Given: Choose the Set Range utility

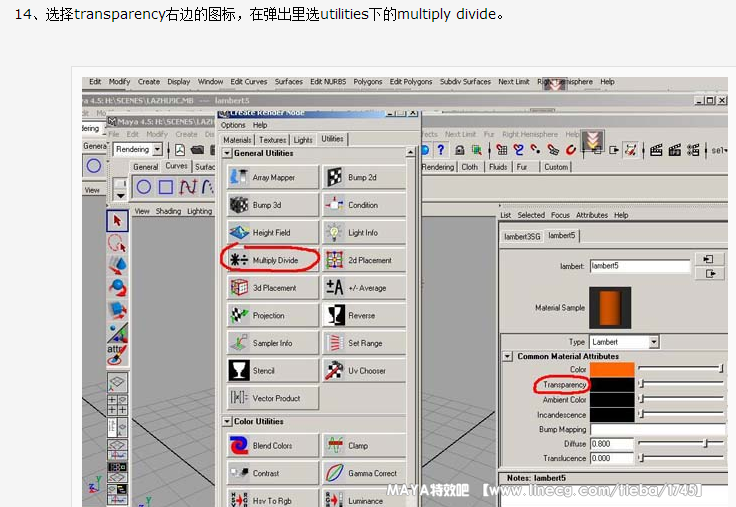Looking at the screenshot, I should coord(364,343).
